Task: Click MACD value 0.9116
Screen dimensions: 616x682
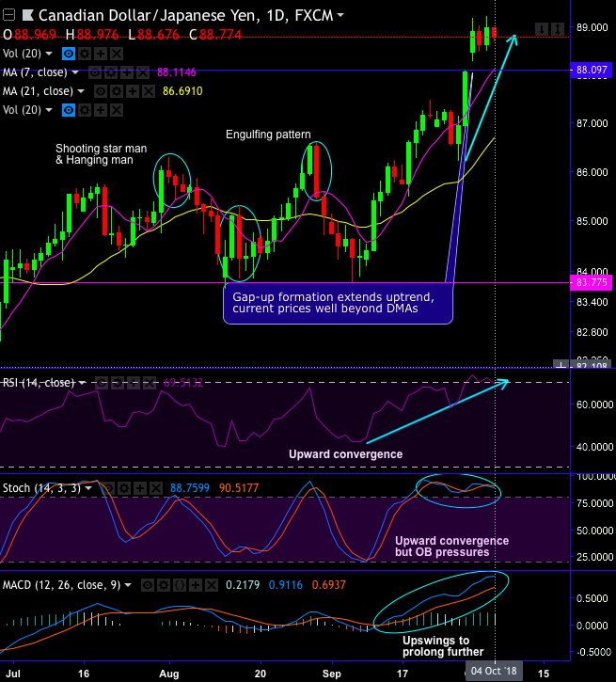Action: coord(286,585)
